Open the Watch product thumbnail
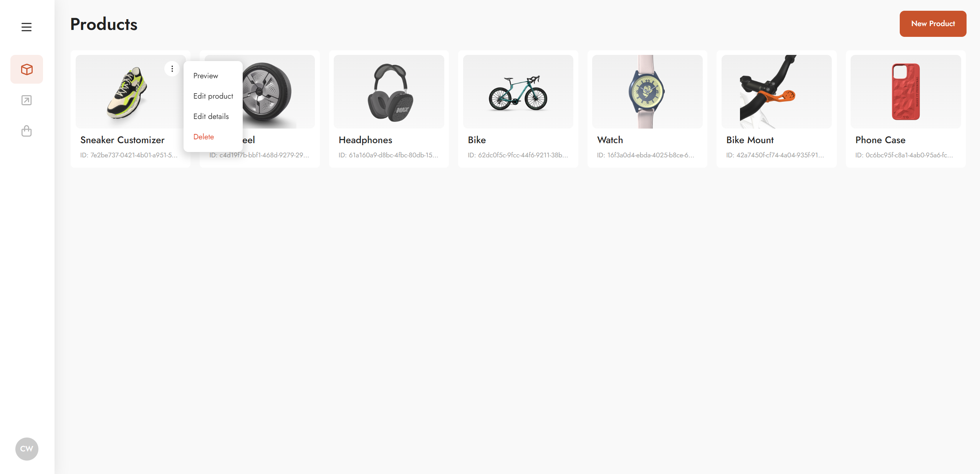The image size is (980, 474). coord(647,91)
